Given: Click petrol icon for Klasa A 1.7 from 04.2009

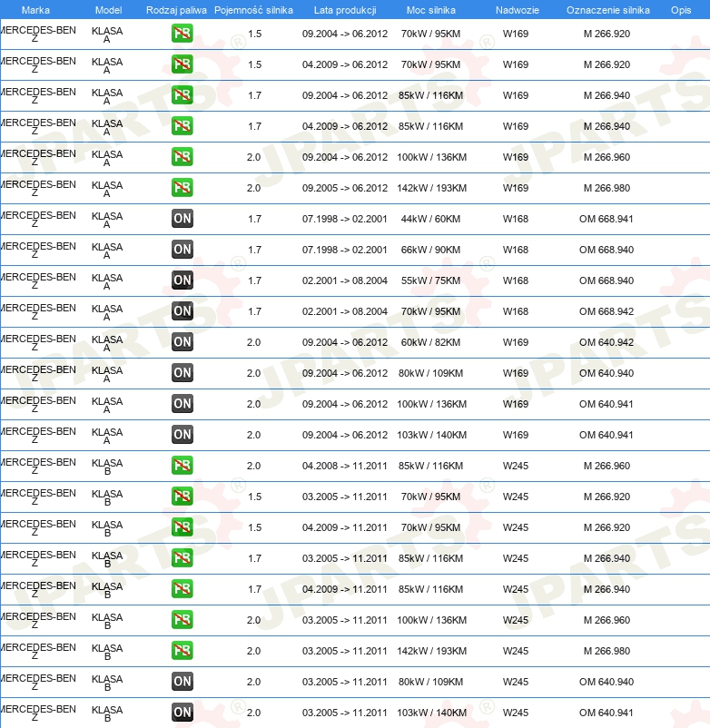Looking at the screenshot, I should (182, 126).
